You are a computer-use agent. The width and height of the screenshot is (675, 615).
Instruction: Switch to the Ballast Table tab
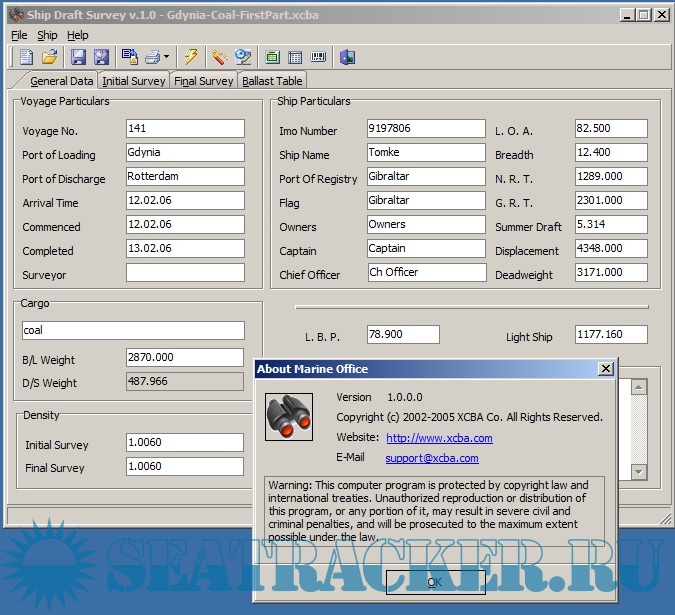[272, 81]
